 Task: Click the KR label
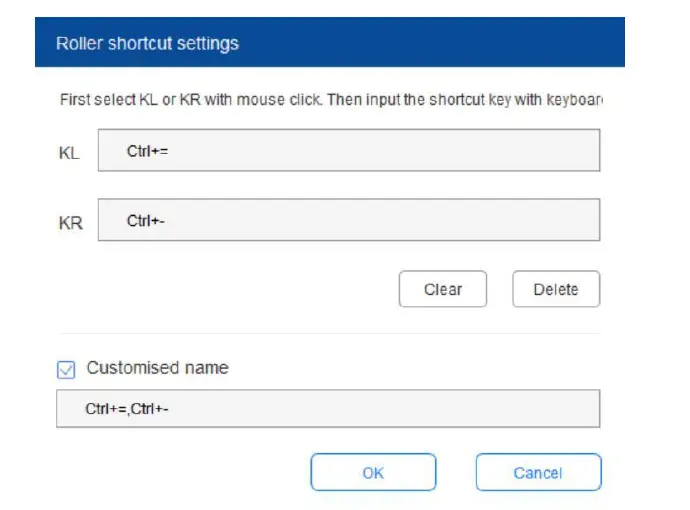[x=70, y=223]
